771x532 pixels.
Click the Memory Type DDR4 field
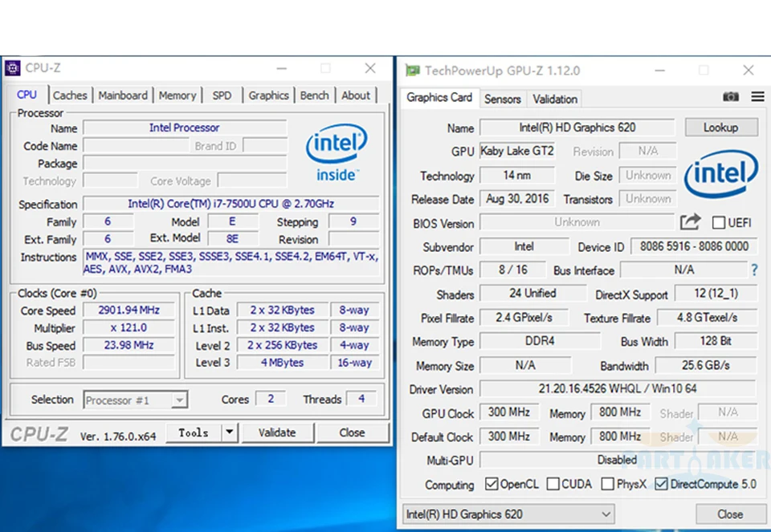tap(540, 341)
